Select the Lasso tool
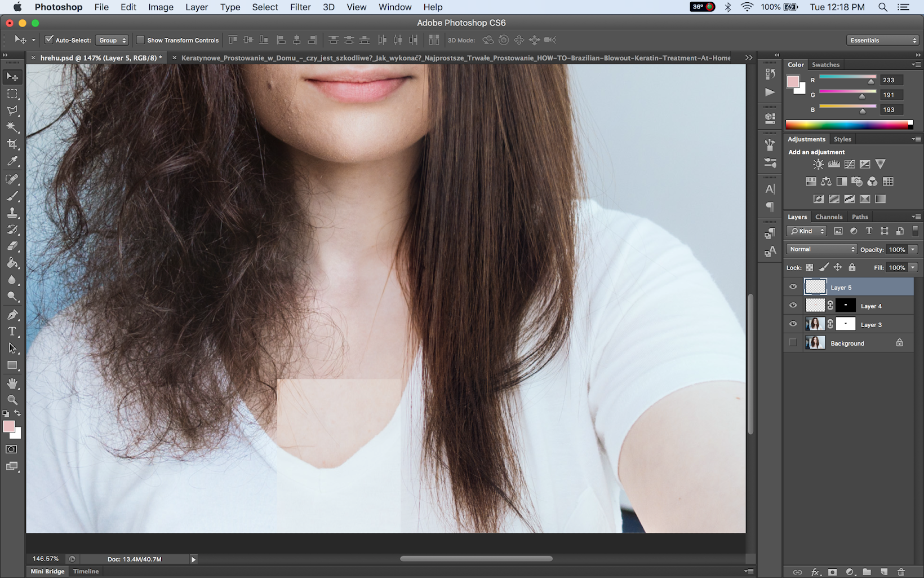 tap(12, 111)
